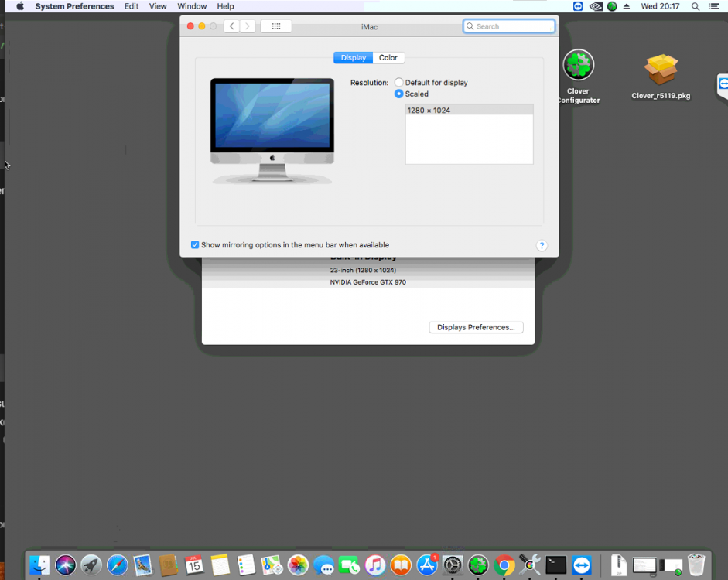Image resolution: width=728 pixels, height=580 pixels.
Task: Click the eject icon in menu bar
Action: click(x=627, y=6)
